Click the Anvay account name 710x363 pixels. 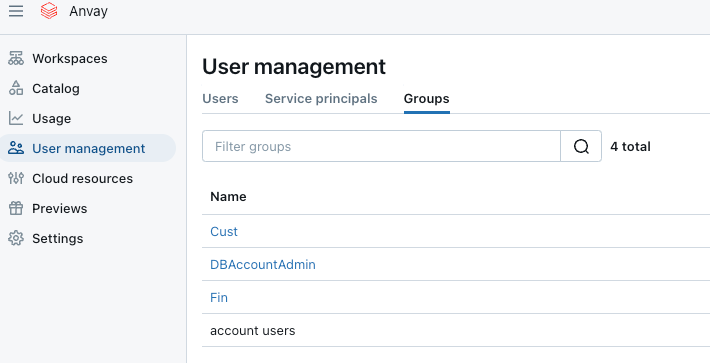point(88,11)
